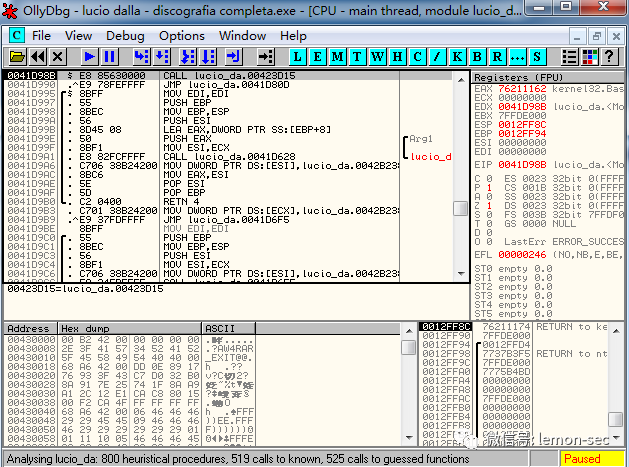This screenshot has height=467, width=629.
Task: Show Windows with W button
Action: pyautogui.click(x=377, y=57)
